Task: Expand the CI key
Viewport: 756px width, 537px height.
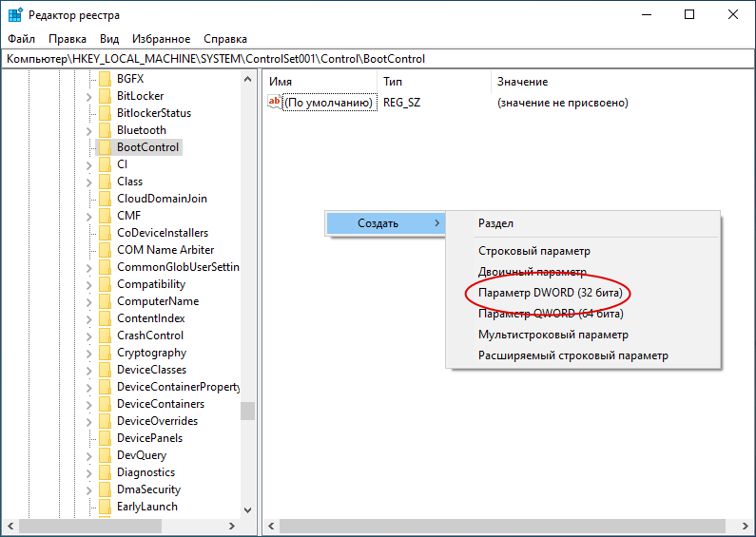Action: click(x=89, y=164)
